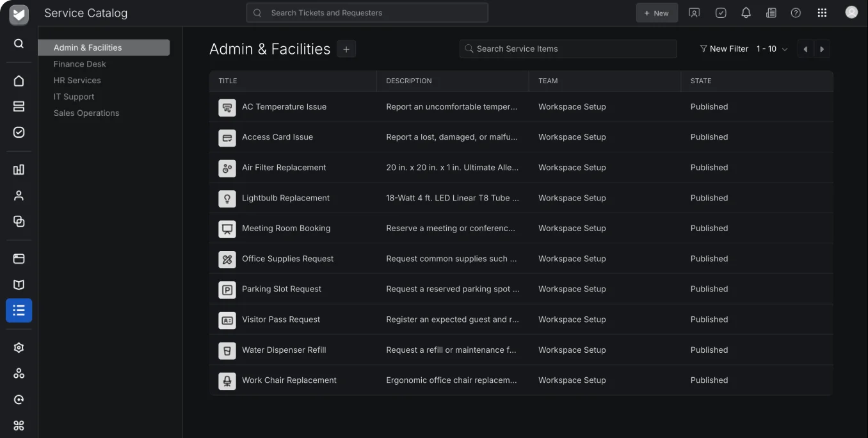Click Workspace Setup team for Lightbulb Replacement

click(x=572, y=198)
